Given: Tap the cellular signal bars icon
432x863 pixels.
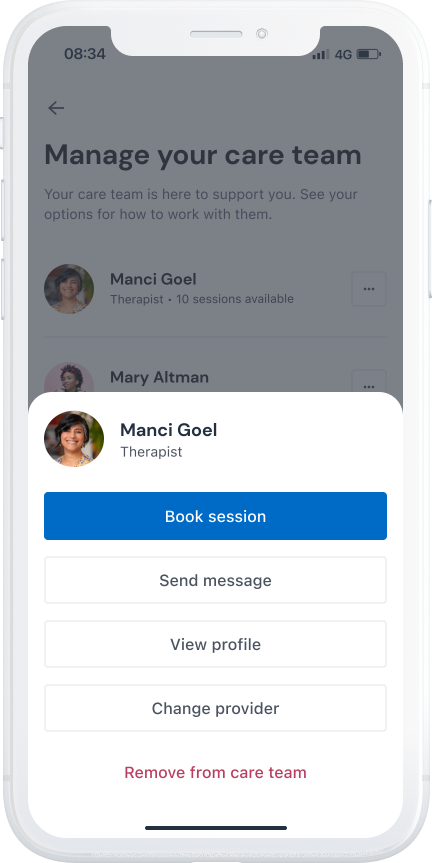Looking at the screenshot, I should coord(320,54).
